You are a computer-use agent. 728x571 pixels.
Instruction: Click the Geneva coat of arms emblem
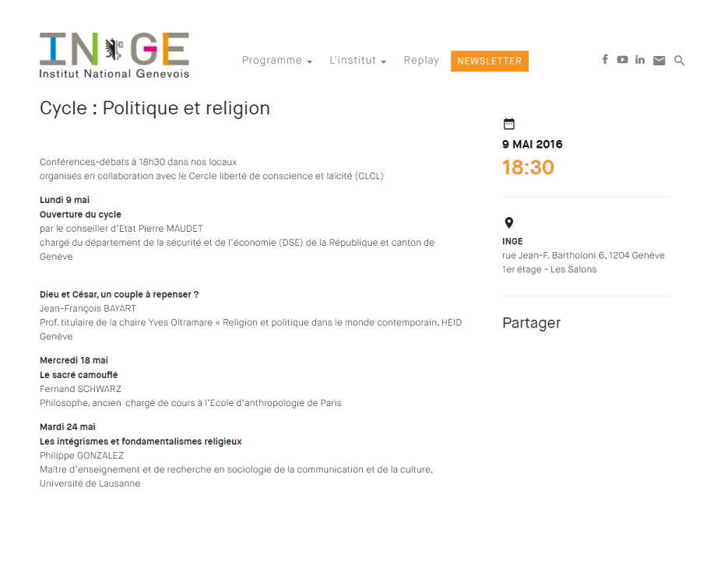(x=114, y=49)
